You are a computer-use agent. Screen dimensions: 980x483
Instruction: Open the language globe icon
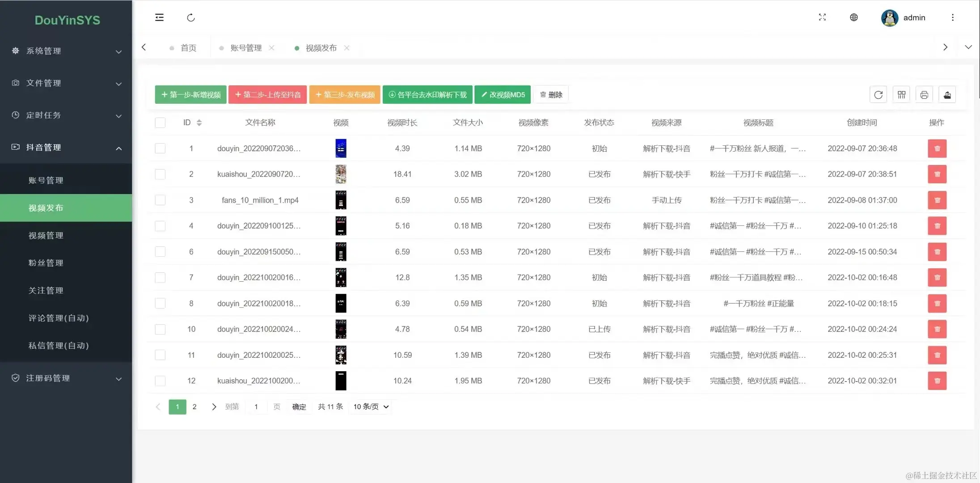(853, 17)
